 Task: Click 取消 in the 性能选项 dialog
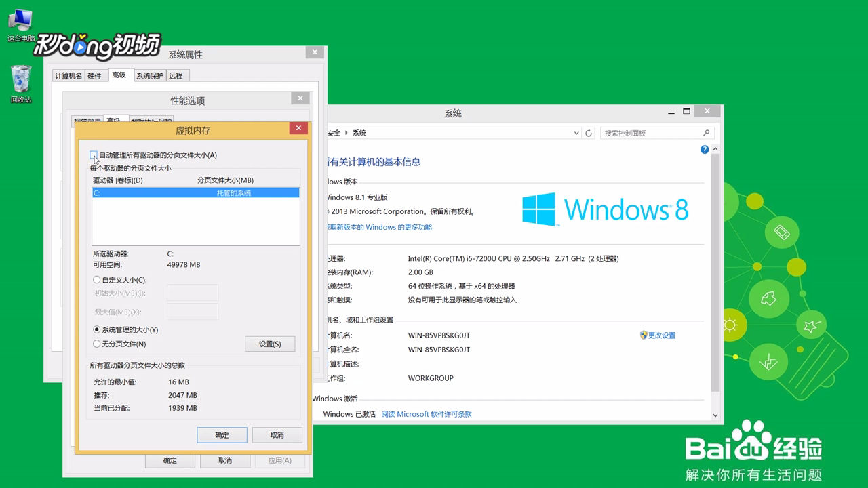pos(225,460)
